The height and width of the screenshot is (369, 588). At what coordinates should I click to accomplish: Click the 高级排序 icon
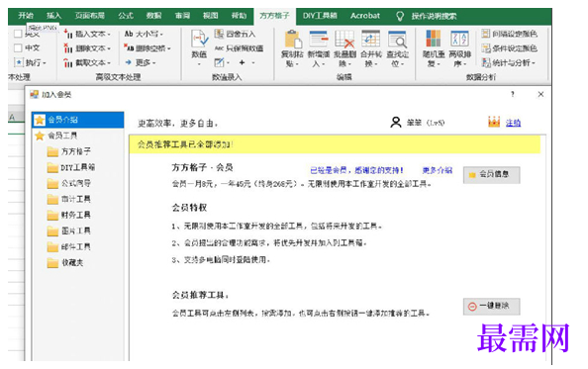459,40
